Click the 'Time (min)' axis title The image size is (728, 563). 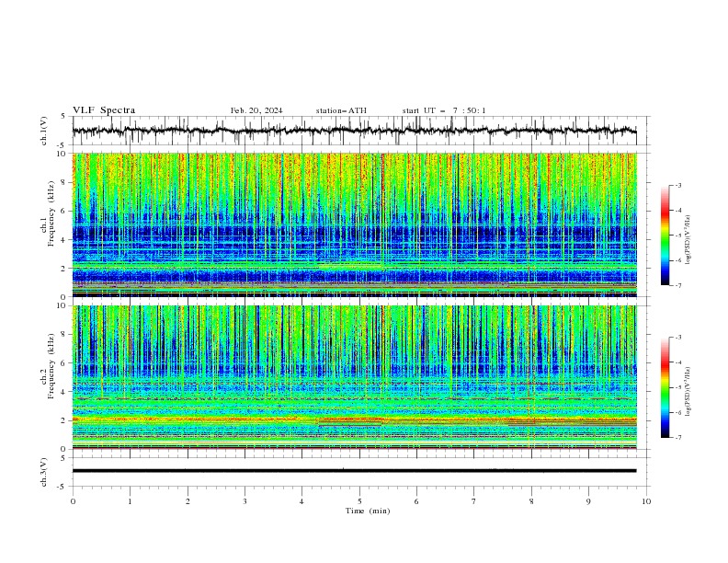(x=368, y=511)
